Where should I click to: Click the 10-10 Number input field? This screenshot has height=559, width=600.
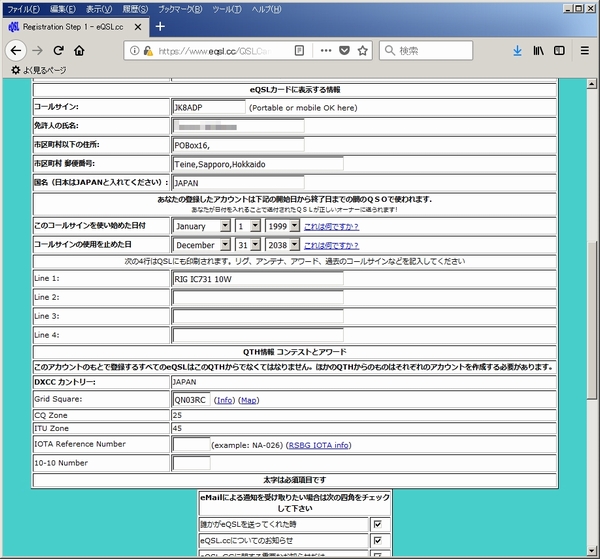(191, 463)
